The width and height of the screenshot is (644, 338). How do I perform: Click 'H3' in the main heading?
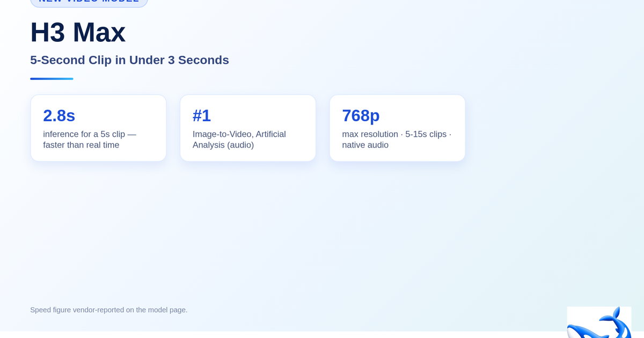tap(48, 32)
